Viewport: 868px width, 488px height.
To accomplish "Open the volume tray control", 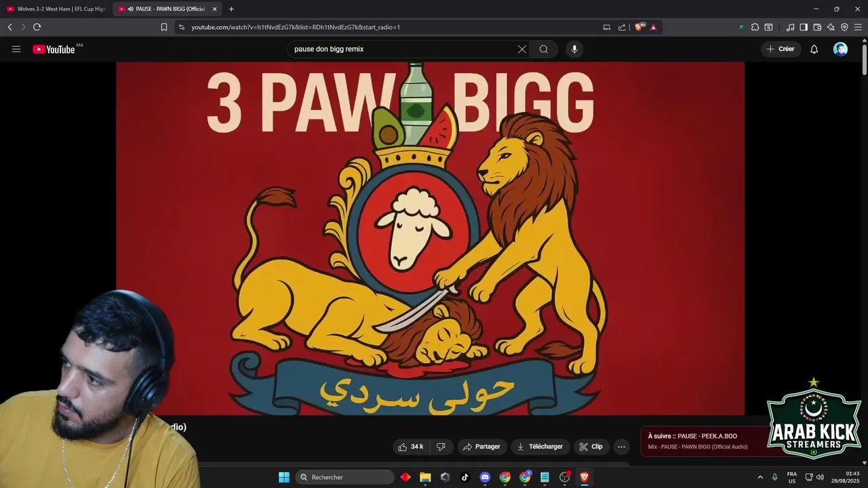I will (x=820, y=477).
